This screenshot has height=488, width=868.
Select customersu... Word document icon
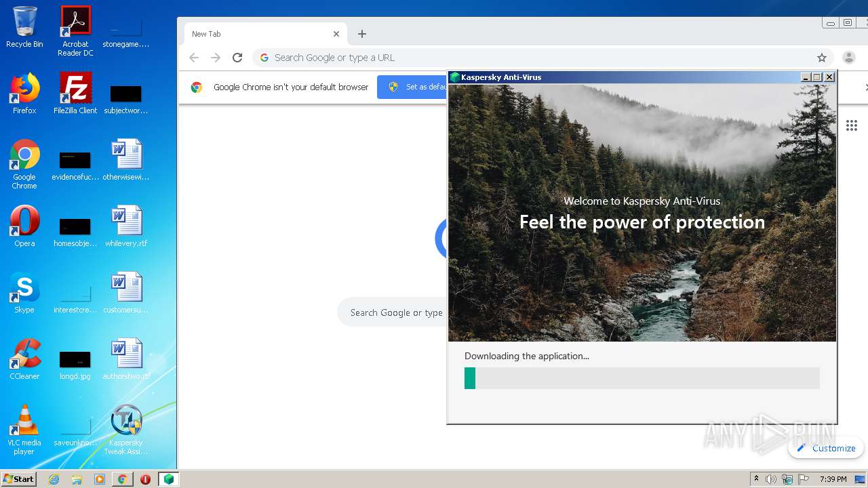pos(125,293)
